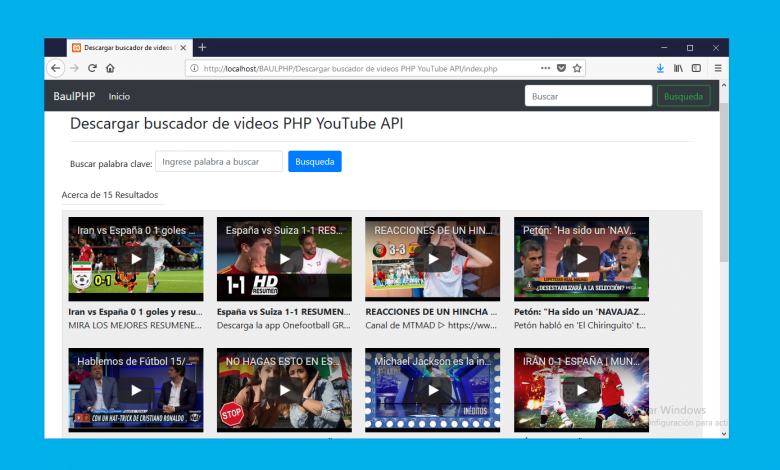Open page actions three-dot menu in address bar

(545, 68)
